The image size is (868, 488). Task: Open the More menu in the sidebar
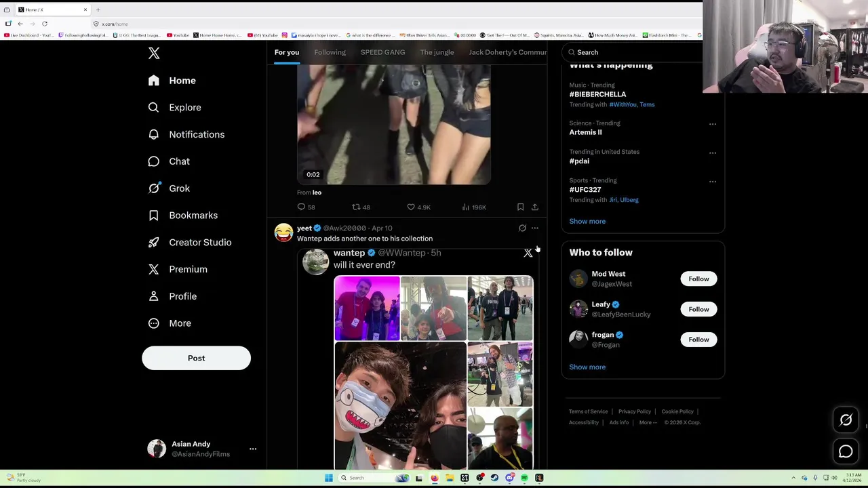[x=170, y=323]
